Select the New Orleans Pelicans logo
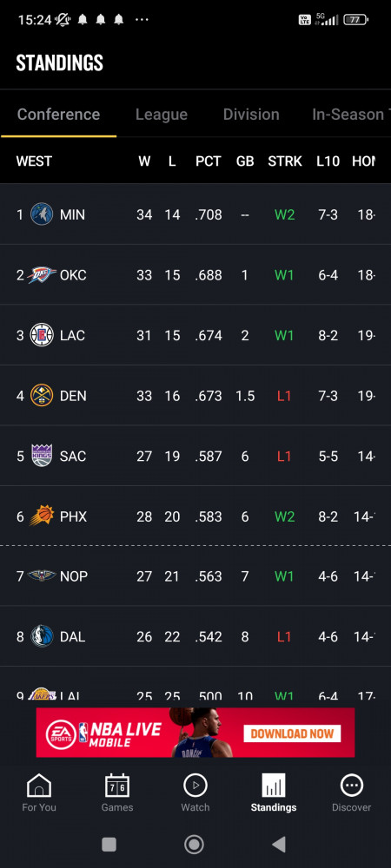This screenshot has height=868, width=391. coord(42,576)
